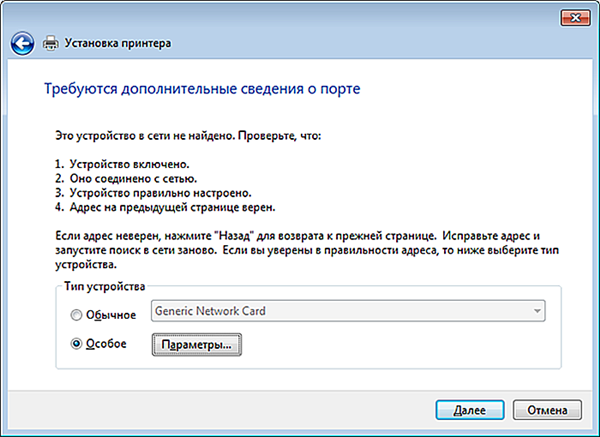Click the "Тип устройства" group box label
Viewport: 600px width, 437px height.
104,286
